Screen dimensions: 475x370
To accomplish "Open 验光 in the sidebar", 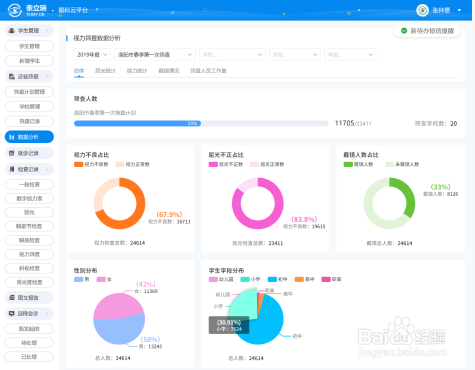I will [29, 212].
